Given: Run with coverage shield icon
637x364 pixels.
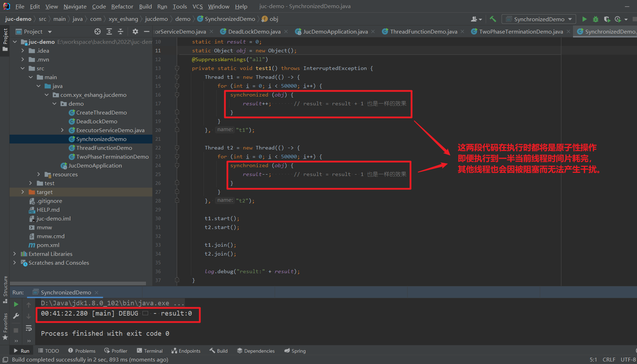Looking at the screenshot, I should tap(607, 19).
